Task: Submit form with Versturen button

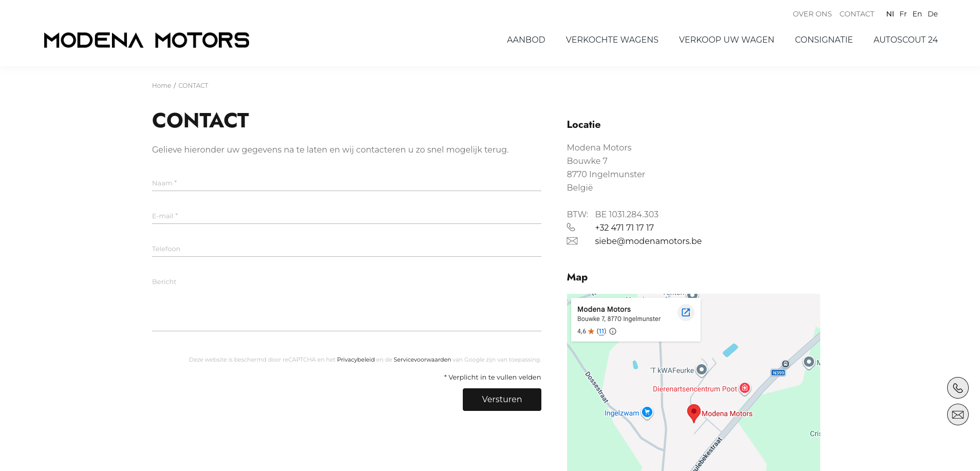Action: (502, 400)
